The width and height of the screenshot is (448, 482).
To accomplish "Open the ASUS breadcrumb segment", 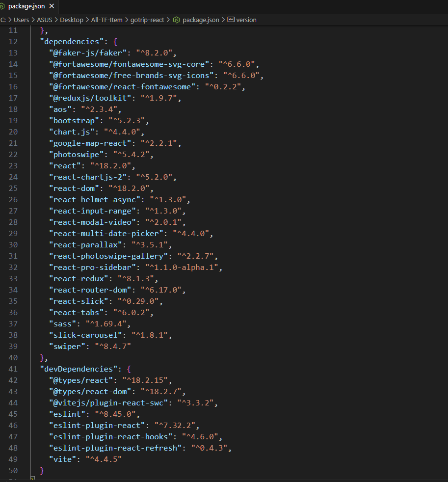I will (45, 20).
